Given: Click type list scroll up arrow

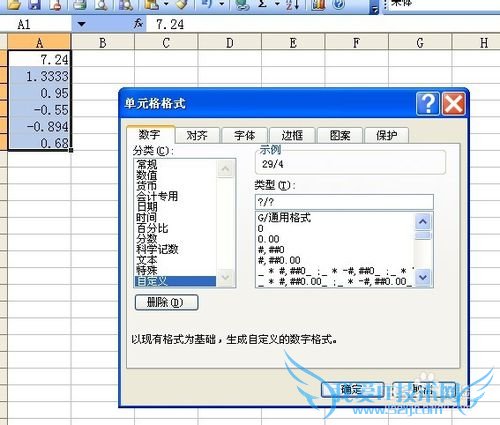Looking at the screenshot, I should [423, 221].
